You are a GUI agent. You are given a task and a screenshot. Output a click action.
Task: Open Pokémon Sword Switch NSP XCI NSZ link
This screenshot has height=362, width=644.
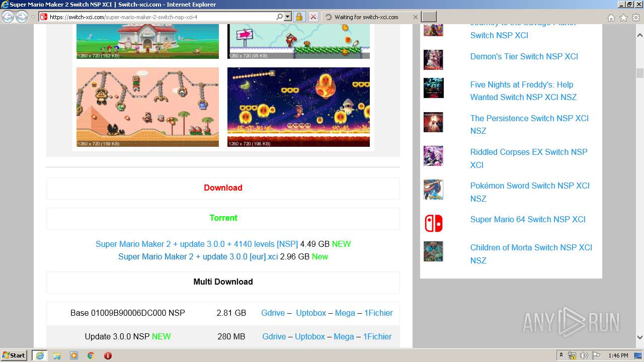point(530,192)
